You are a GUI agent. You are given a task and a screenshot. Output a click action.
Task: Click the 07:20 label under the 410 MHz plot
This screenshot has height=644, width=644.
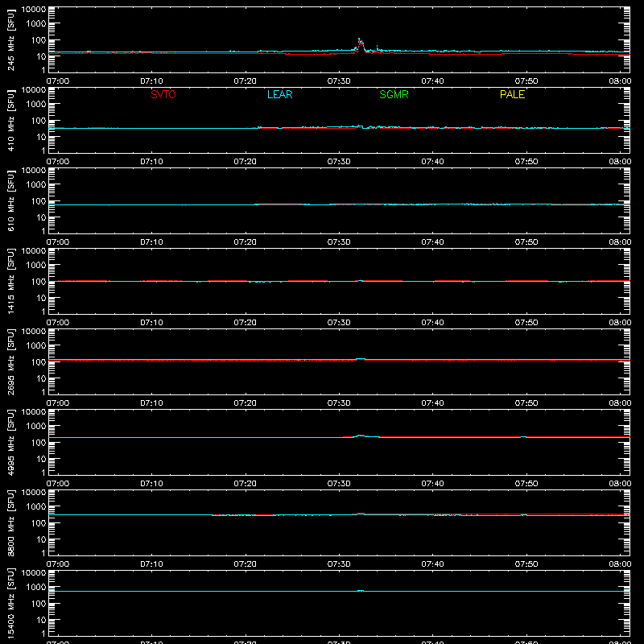[x=246, y=162]
